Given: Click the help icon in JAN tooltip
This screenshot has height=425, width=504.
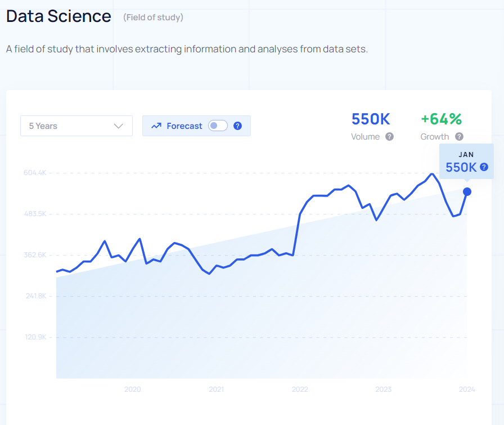Looking at the screenshot, I should [x=484, y=167].
